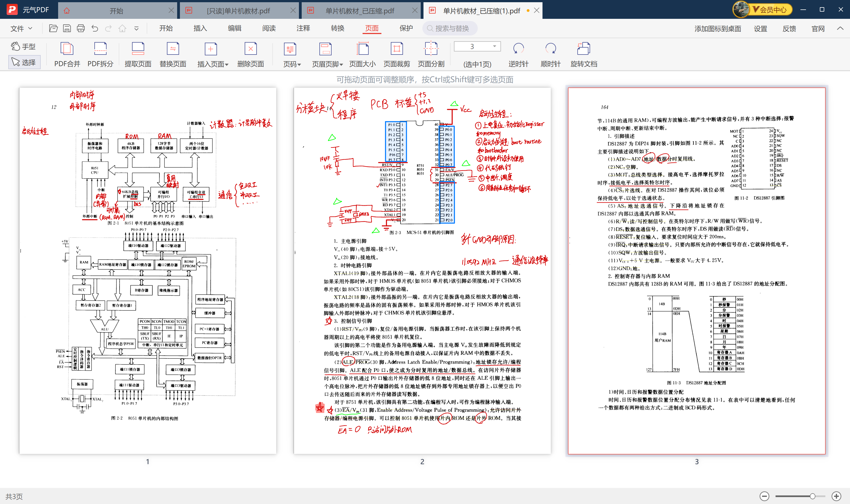Click the 提取页面 extract pages icon
The height and width of the screenshot is (504, 850).
pos(138,55)
